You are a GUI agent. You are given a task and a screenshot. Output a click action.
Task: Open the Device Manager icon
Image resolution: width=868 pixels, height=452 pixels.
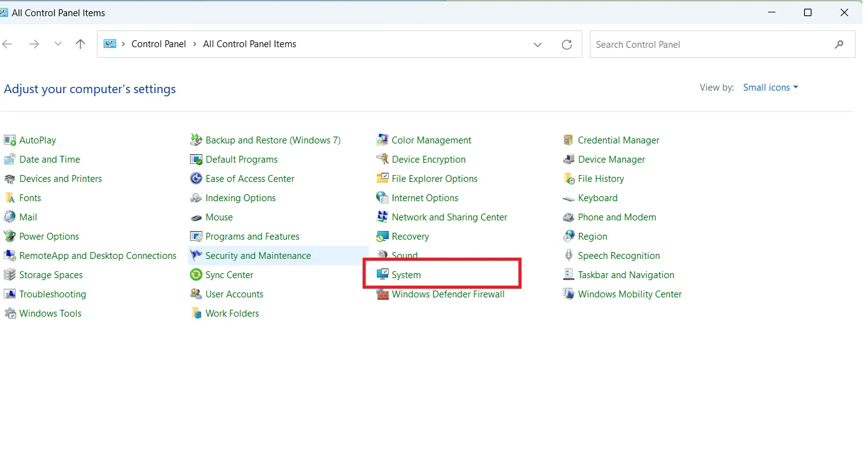point(612,159)
